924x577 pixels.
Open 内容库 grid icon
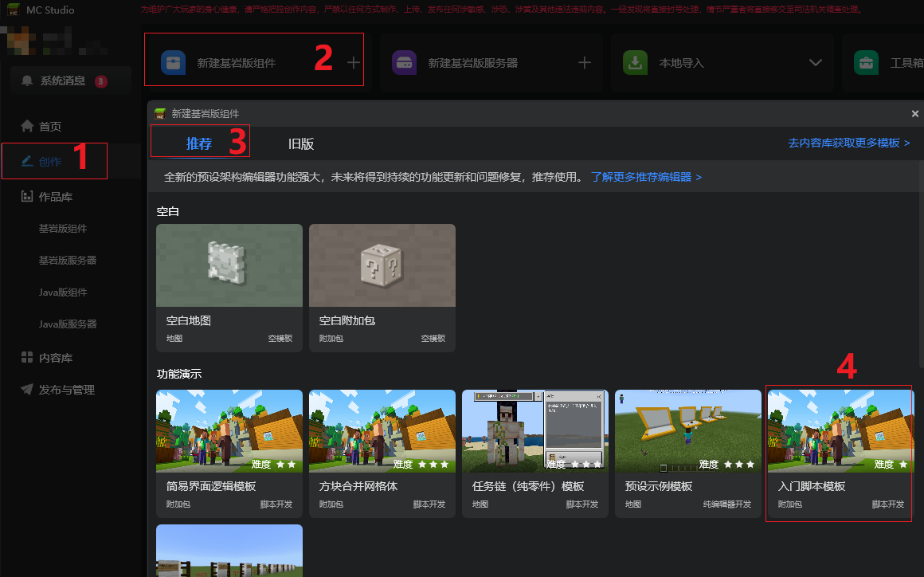point(27,357)
